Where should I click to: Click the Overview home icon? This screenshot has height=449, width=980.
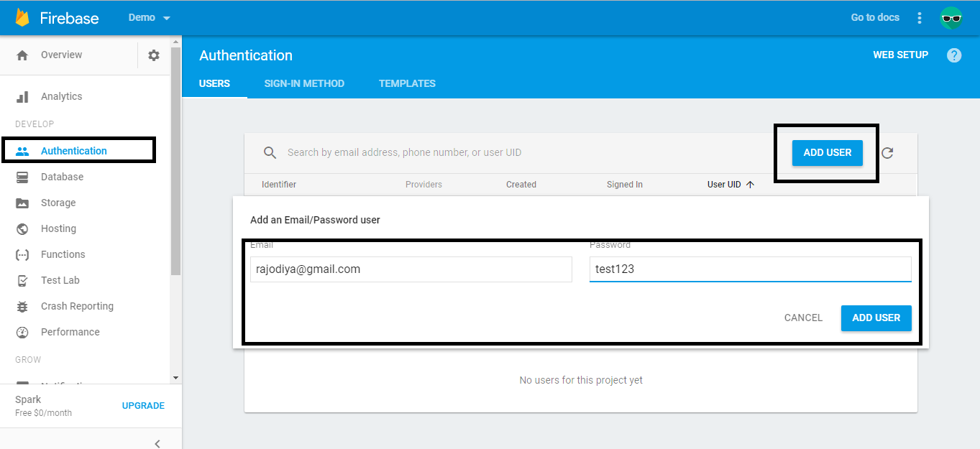pos(22,55)
